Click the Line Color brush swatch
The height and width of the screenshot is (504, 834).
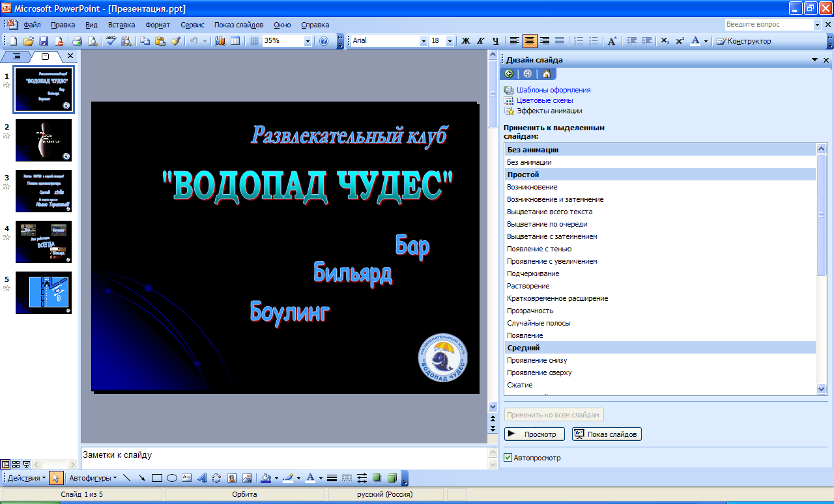(288, 478)
